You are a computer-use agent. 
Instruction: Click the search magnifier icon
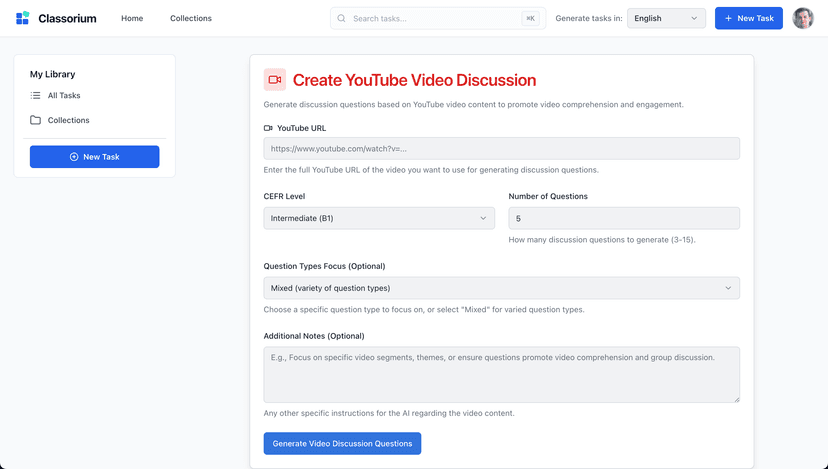342,18
